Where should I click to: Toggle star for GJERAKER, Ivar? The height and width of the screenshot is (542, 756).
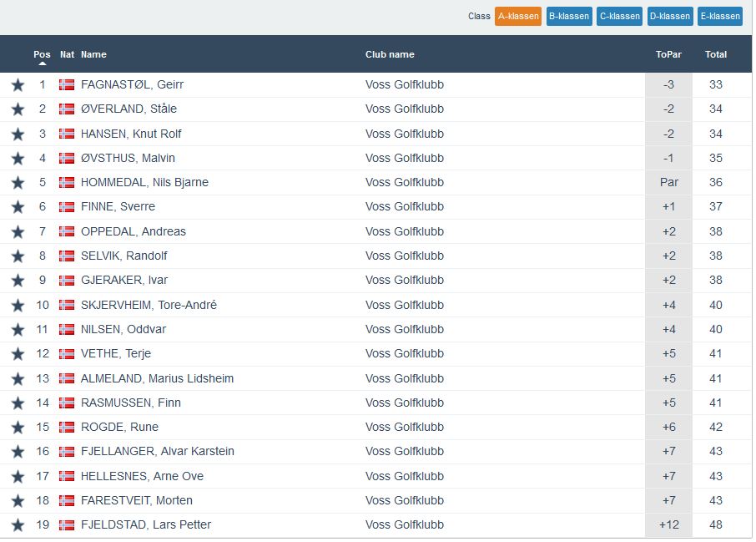(x=18, y=281)
